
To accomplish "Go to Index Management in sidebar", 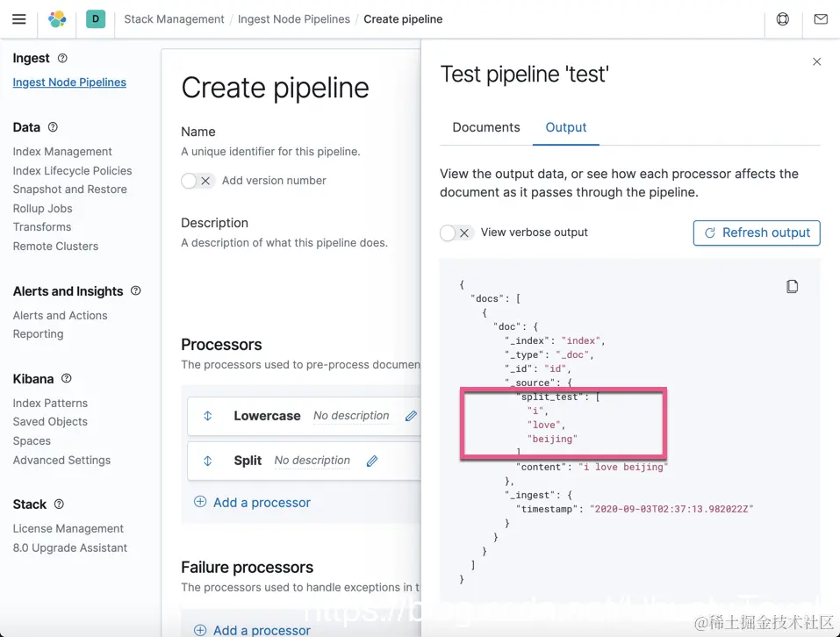I will coord(62,152).
